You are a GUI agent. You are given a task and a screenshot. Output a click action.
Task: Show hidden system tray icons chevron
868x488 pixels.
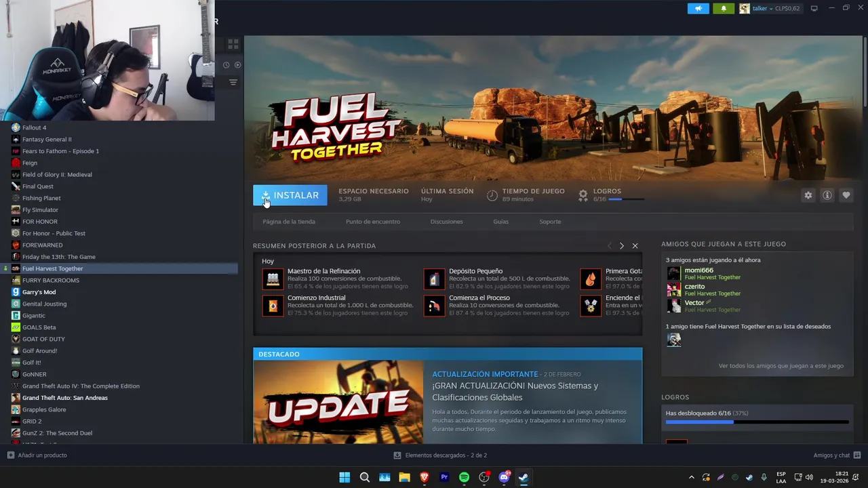click(691, 477)
